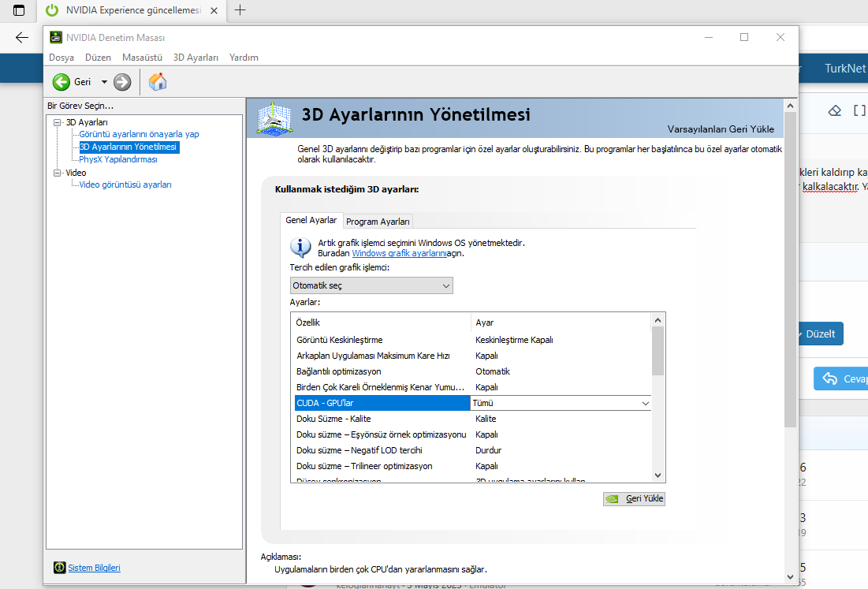Open the home icon in toolbar

[x=158, y=82]
